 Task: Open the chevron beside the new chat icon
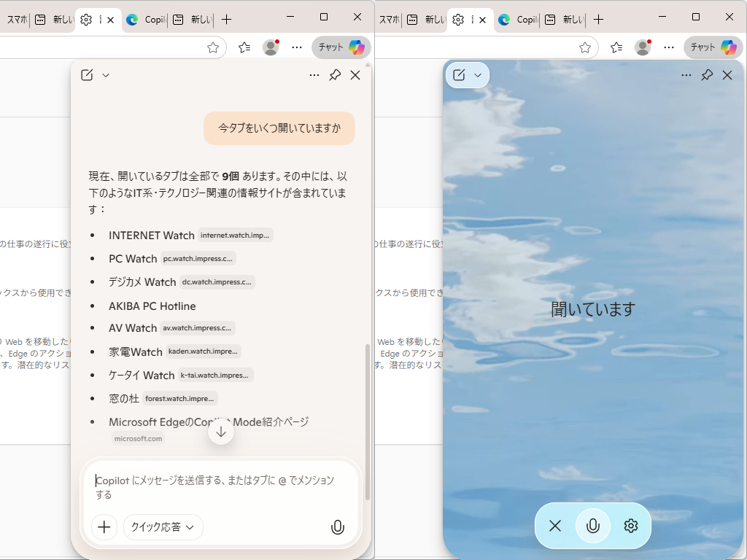click(106, 75)
